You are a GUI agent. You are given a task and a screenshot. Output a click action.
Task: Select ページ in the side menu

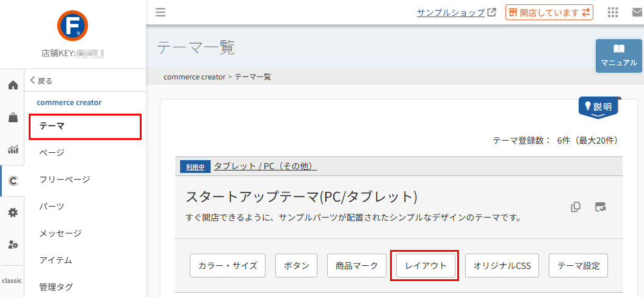tap(52, 153)
